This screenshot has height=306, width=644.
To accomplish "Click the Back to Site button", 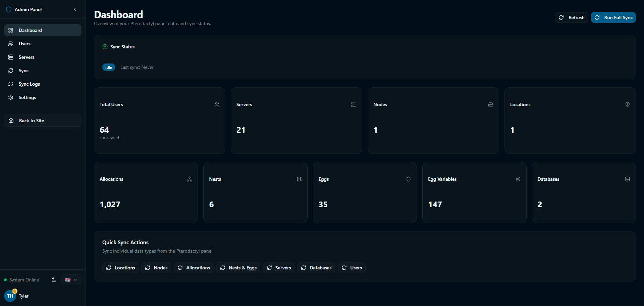I will (43, 121).
